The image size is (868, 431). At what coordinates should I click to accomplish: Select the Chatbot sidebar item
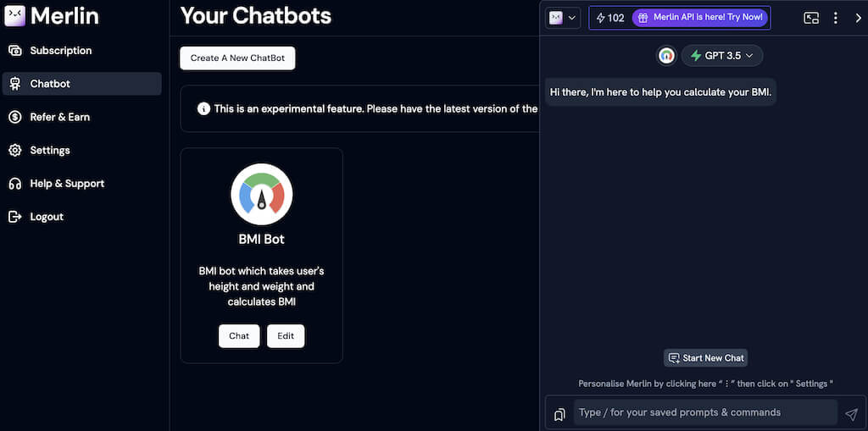[82, 84]
